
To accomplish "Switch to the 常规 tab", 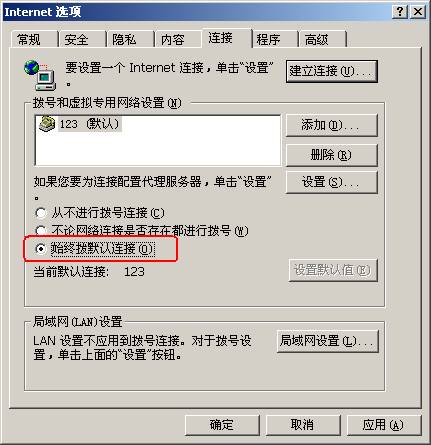I will click(33, 39).
